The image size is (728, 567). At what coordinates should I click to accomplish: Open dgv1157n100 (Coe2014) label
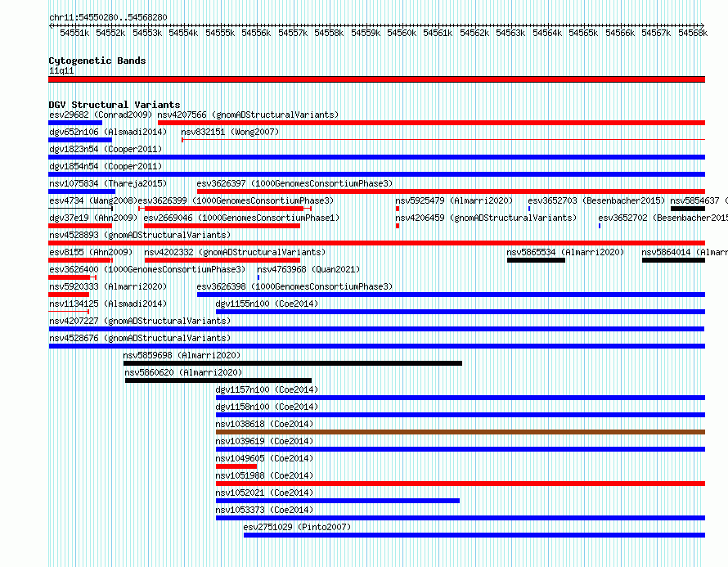click(x=267, y=389)
